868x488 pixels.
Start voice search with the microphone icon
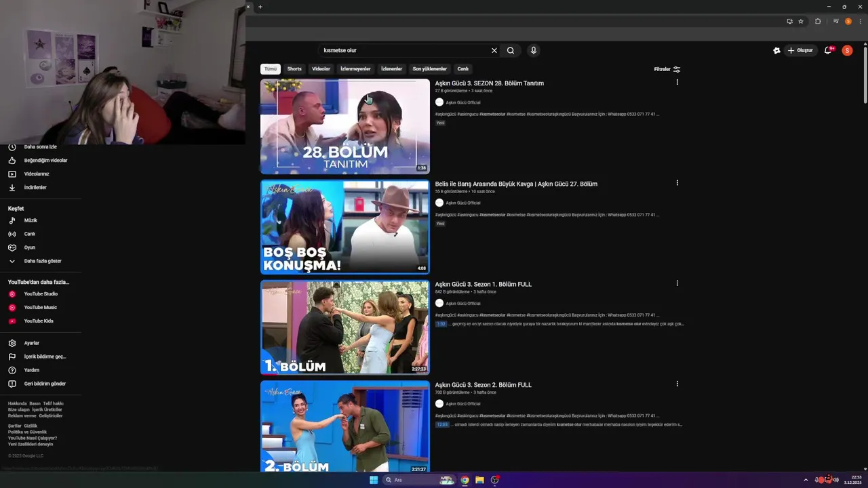pos(534,50)
